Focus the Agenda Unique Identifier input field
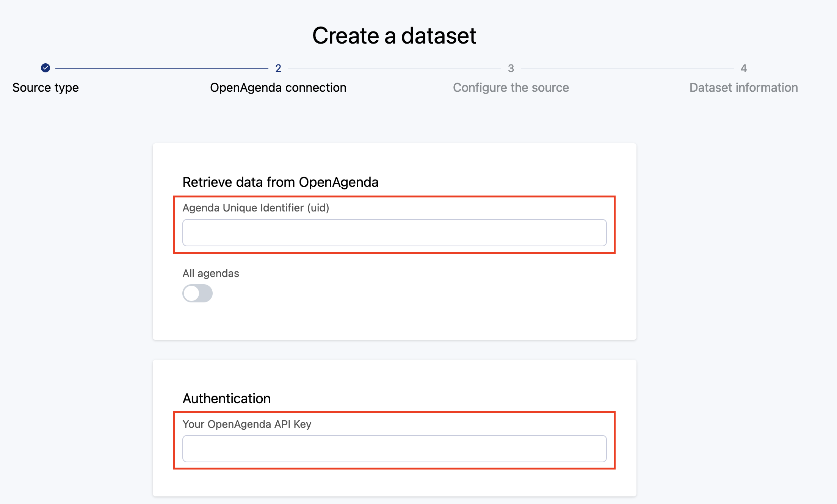Screen dimensions: 837x504 point(394,233)
